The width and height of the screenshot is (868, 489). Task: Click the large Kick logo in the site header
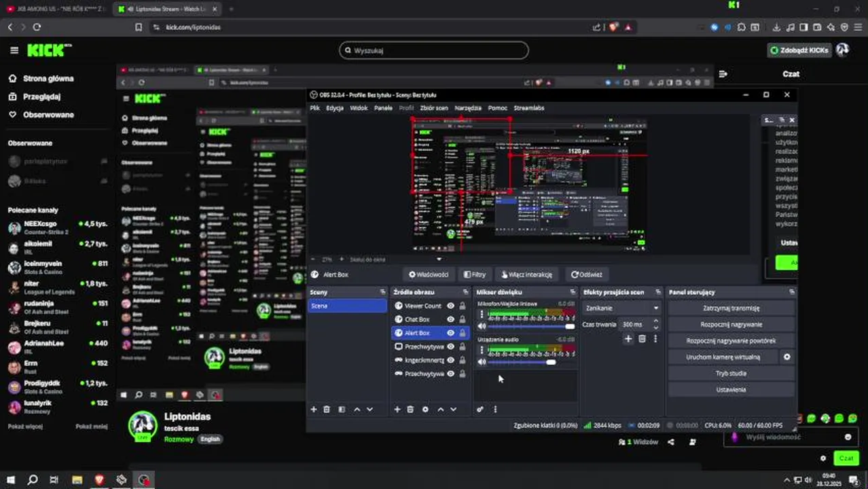pos(48,50)
